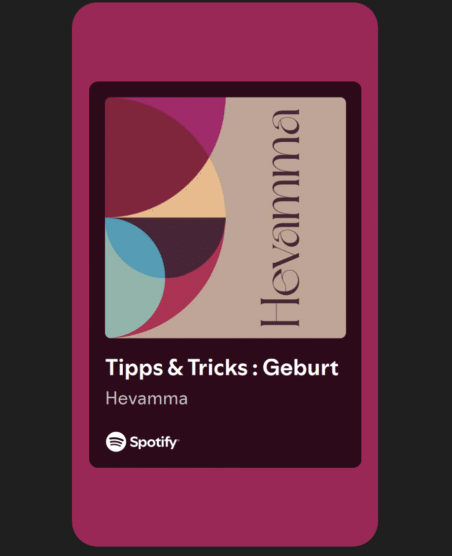452x556 pixels.
Task: Select the blue leaf shape in artwork
Action: (136, 247)
